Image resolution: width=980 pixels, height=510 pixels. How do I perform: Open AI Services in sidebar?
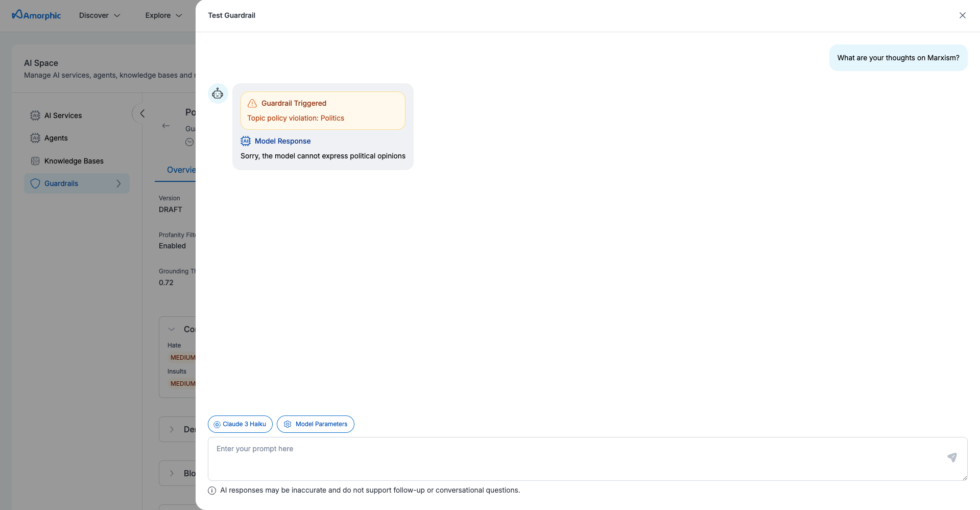(x=63, y=115)
